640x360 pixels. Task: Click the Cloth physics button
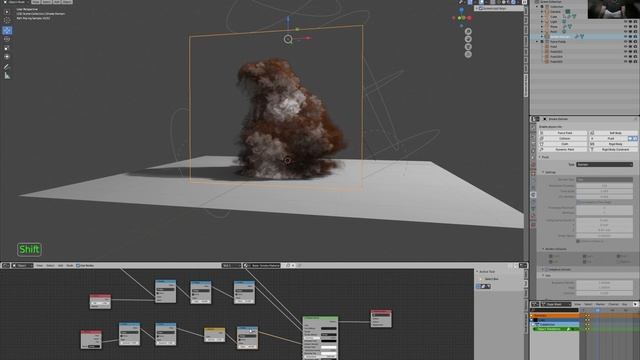click(x=563, y=144)
